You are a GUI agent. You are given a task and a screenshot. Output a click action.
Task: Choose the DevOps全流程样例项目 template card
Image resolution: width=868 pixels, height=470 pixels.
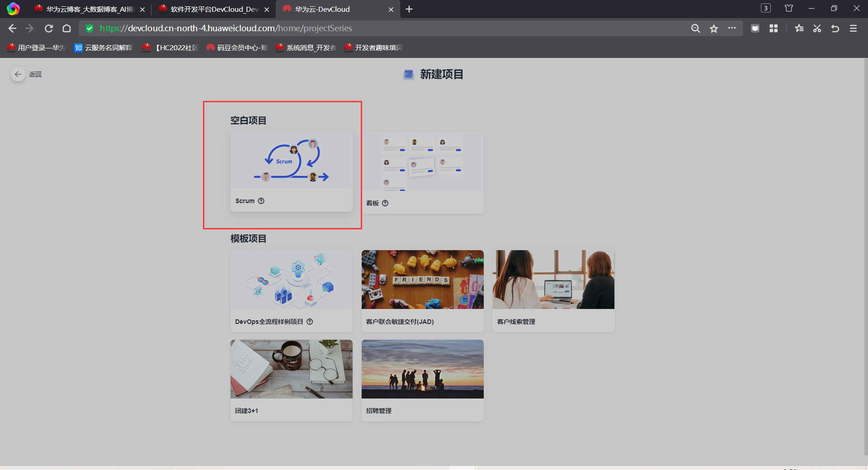(292, 291)
